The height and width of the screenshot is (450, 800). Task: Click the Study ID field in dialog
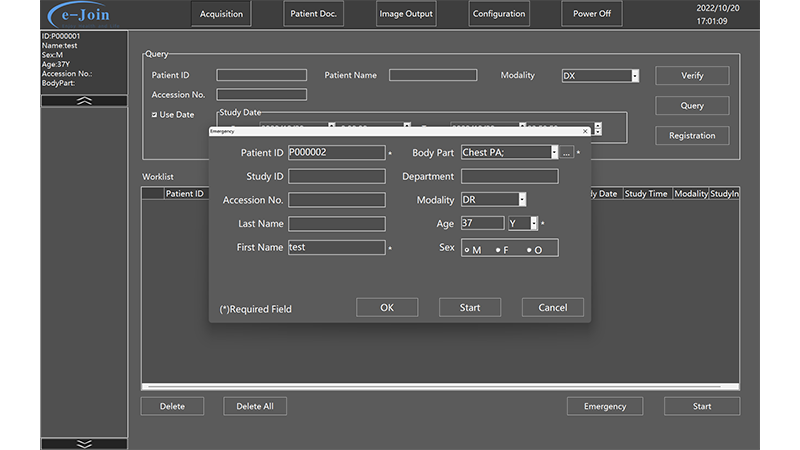tap(337, 177)
